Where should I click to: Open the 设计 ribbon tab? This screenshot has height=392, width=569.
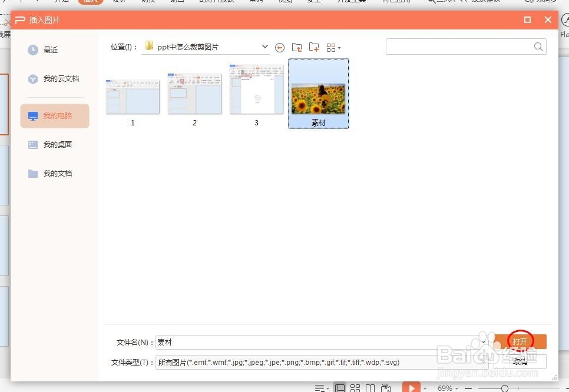pos(118,2)
